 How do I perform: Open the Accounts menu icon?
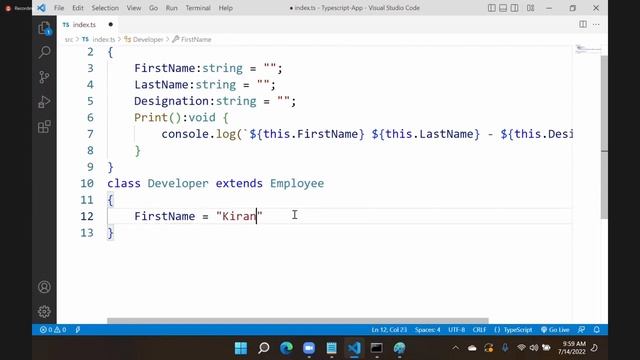44,287
